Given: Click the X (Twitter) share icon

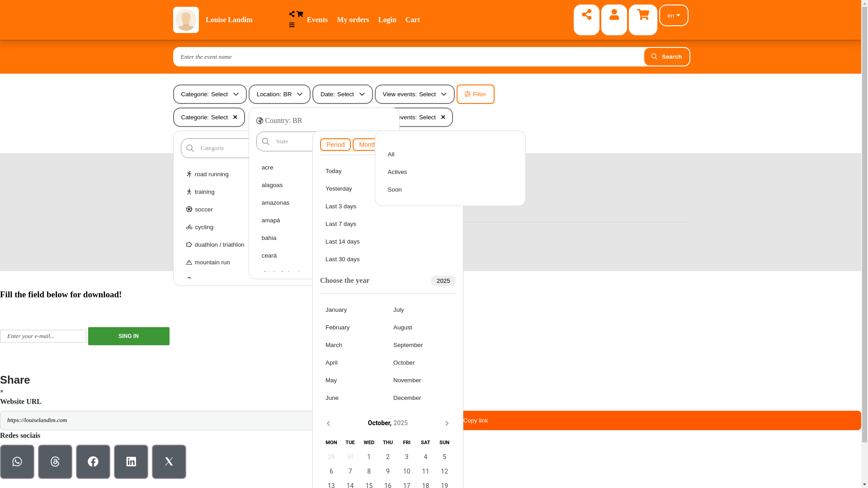Looking at the screenshot, I should point(169,461).
